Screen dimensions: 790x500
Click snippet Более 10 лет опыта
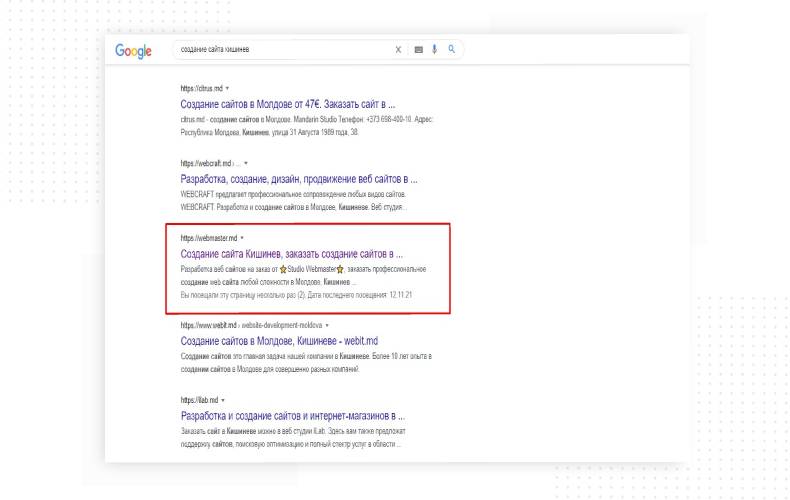coord(306,362)
